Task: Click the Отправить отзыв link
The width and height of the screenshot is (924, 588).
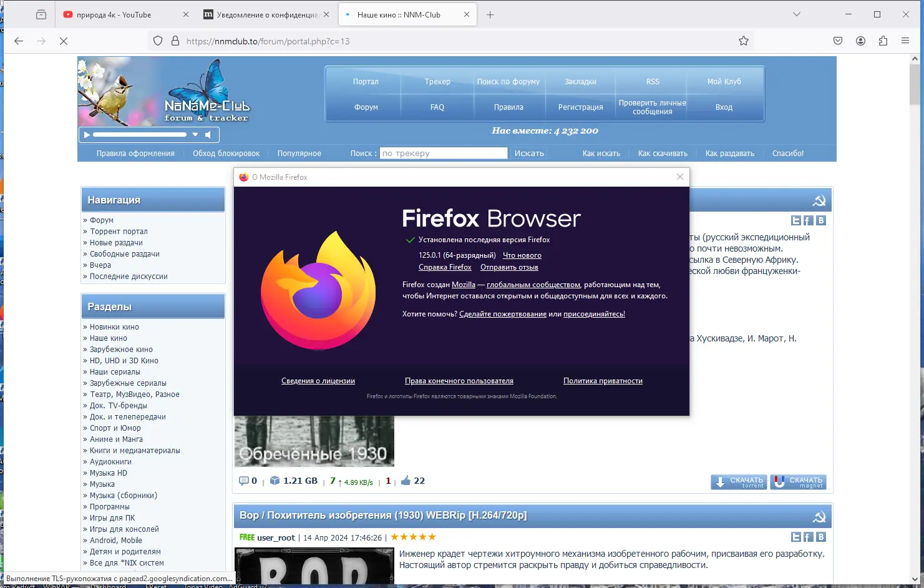Action: click(x=509, y=267)
